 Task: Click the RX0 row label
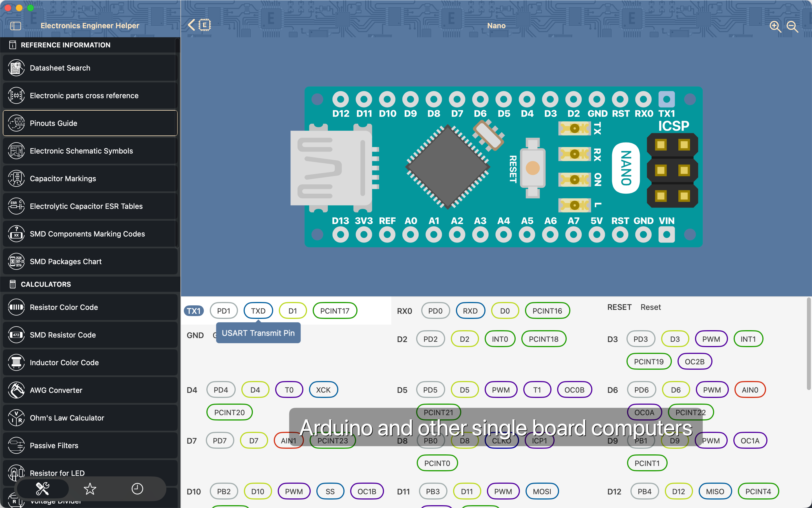click(x=404, y=311)
